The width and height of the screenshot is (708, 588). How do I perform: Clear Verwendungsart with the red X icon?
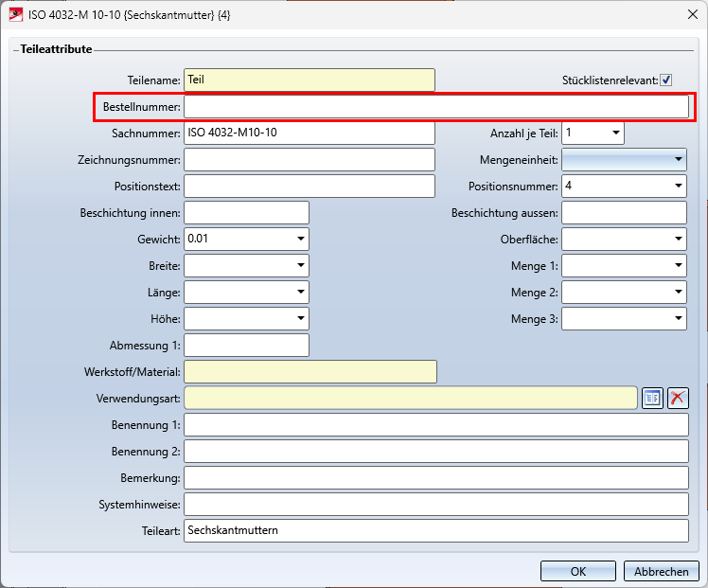pyautogui.click(x=677, y=398)
